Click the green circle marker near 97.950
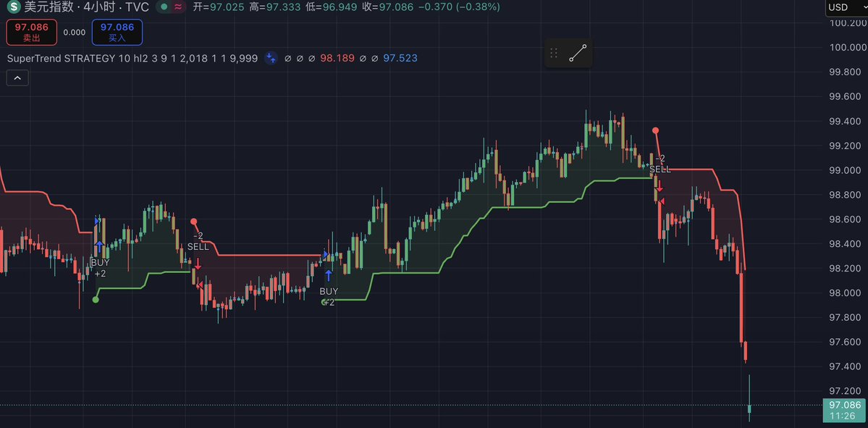868x428 pixels. tap(96, 300)
